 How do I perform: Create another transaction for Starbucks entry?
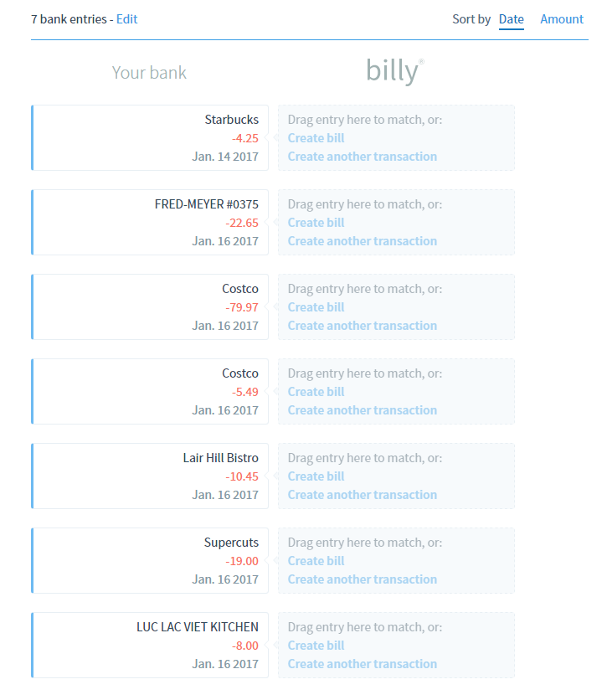(362, 157)
